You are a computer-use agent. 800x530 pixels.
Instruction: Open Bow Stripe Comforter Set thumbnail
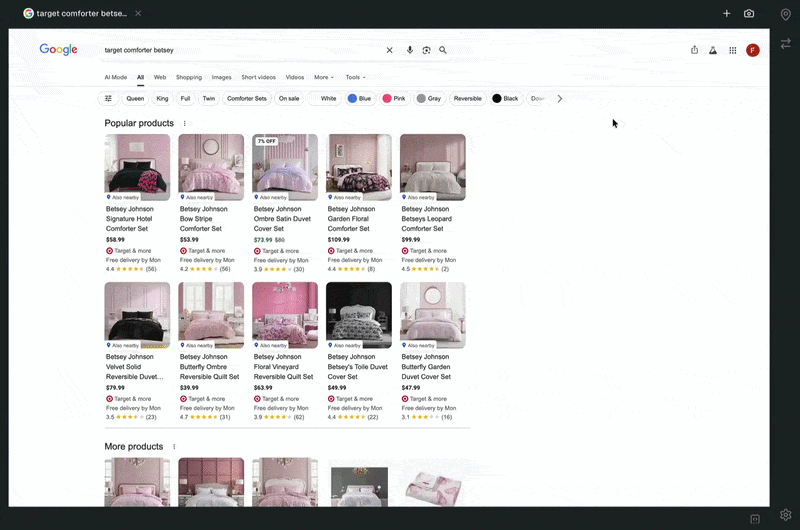(211, 167)
